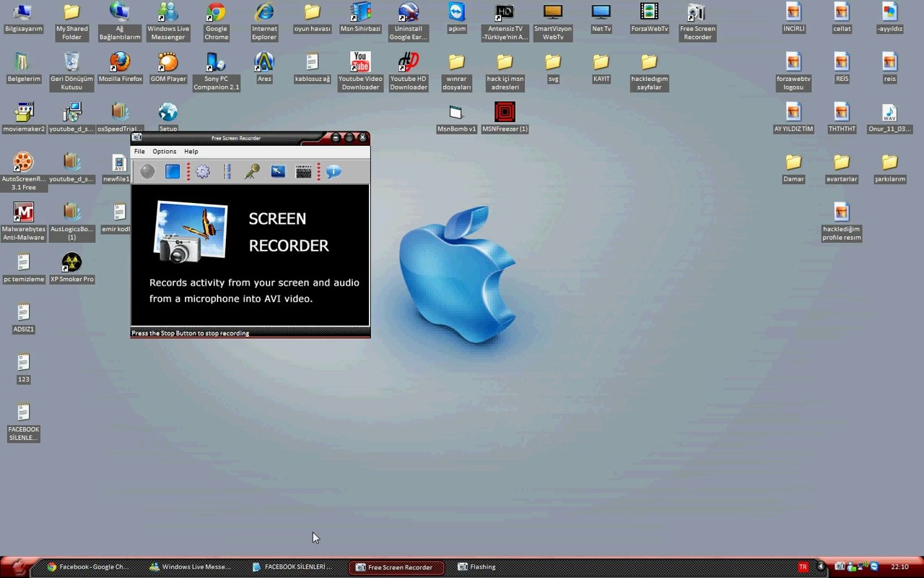The height and width of the screenshot is (578, 924).
Task: Select the Onur_11_03 WAV file icon
Action: coord(889,117)
